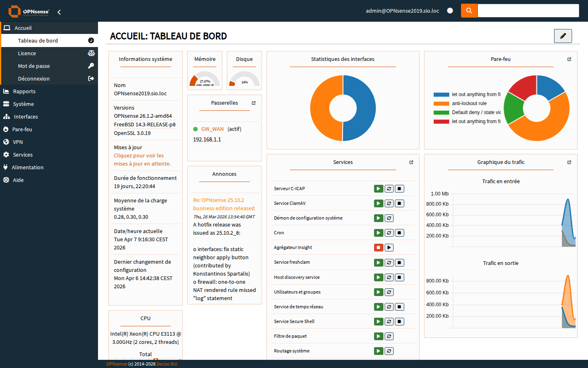Choose Déconnexion to log out
Viewport: 588px width, 368px height.
[49, 79]
